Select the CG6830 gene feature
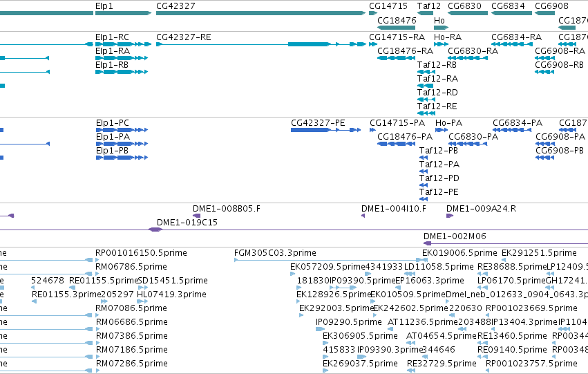 click(x=468, y=13)
